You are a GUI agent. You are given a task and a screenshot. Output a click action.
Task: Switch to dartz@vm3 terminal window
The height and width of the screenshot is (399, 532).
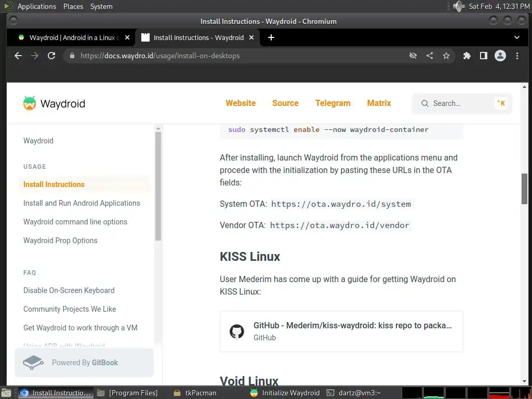click(354, 393)
